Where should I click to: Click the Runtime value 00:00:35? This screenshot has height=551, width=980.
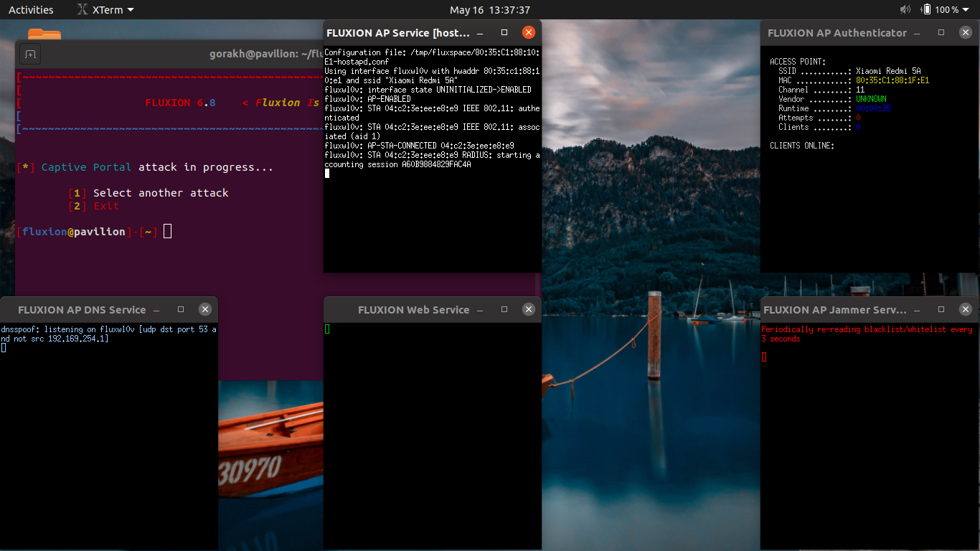tap(873, 108)
